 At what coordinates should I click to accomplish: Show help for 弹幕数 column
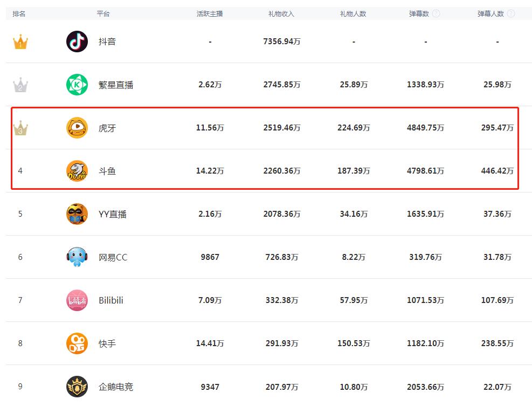(436, 13)
